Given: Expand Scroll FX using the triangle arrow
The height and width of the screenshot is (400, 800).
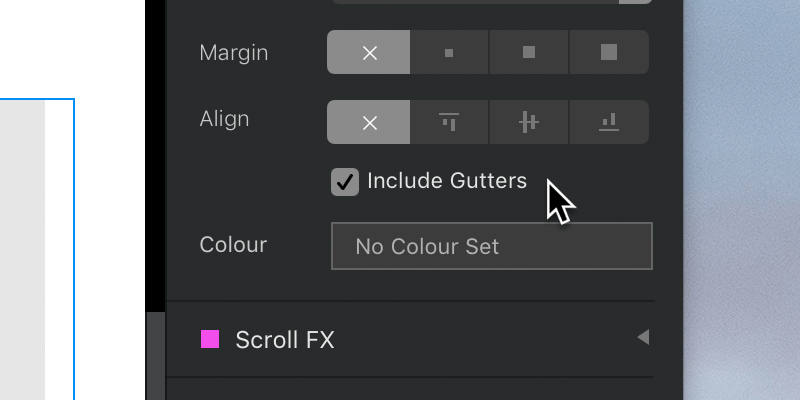Looking at the screenshot, I should 643,337.
